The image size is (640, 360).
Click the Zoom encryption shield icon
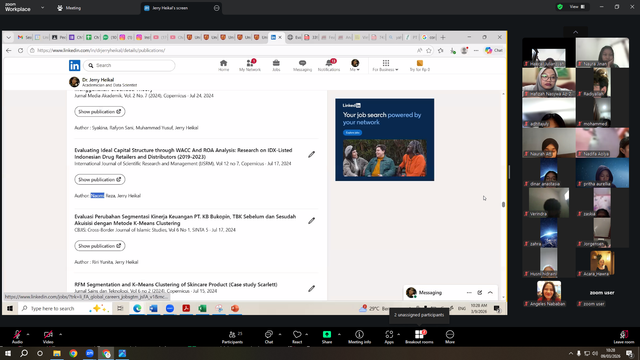560,7
